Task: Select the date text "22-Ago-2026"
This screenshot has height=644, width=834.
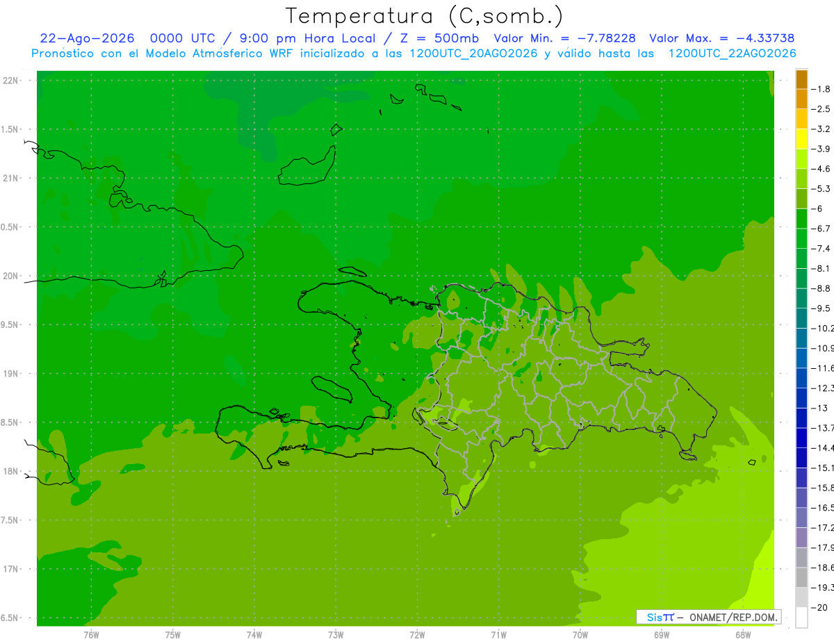Action: click(86, 39)
